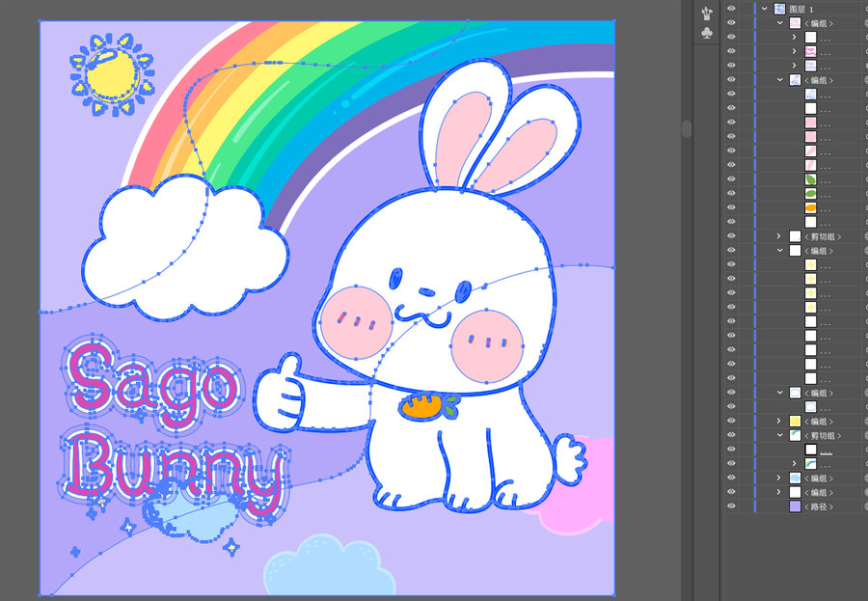The height and width of the screenshot is (601, 868).
Task: Hide the underlined clipping path sublayer
Action: click(731, 450)
